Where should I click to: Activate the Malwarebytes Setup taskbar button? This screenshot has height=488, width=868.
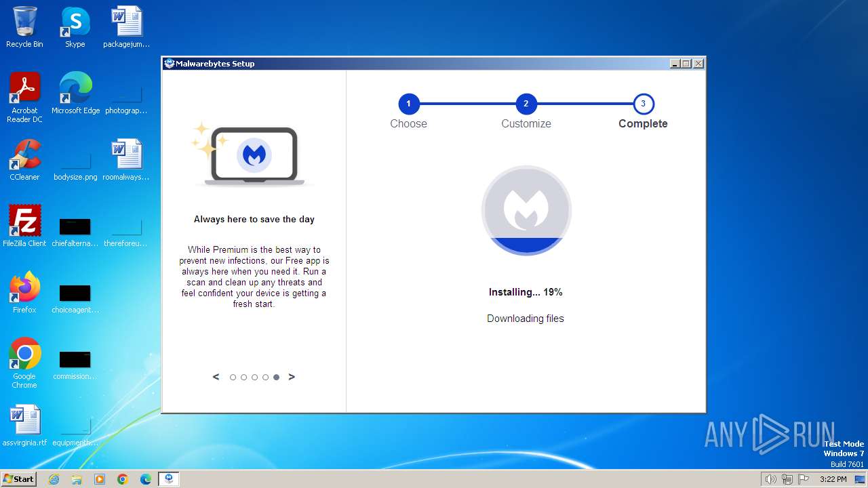169,479
